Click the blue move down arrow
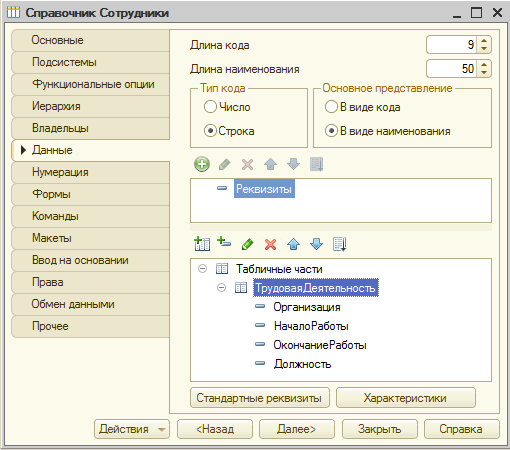510x450 pixels. pyautogui.click(x=316, y=244)
